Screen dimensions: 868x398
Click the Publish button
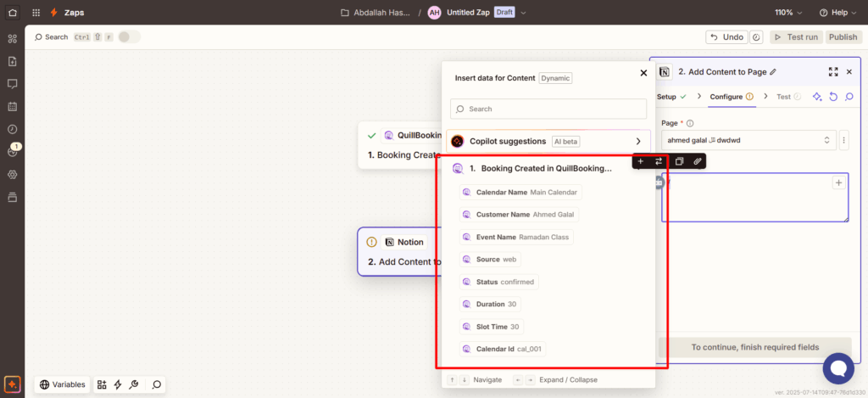[x=843, y=37]
